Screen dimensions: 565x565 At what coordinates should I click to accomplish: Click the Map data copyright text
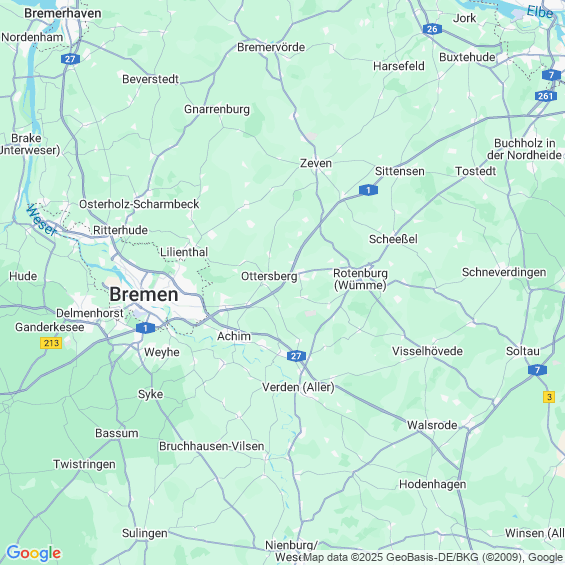tap(433, 557)
